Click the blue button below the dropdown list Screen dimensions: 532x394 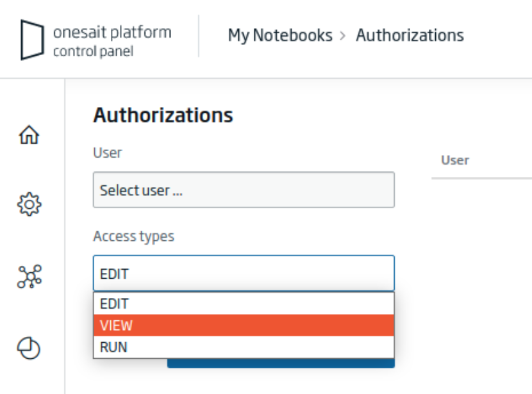(x=281, y=363)
